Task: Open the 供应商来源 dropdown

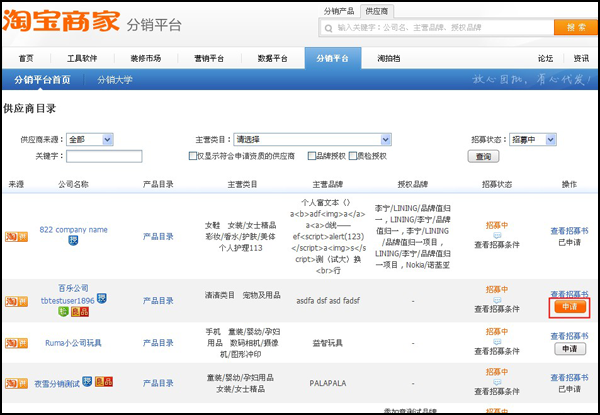Action: click(90, 140)
